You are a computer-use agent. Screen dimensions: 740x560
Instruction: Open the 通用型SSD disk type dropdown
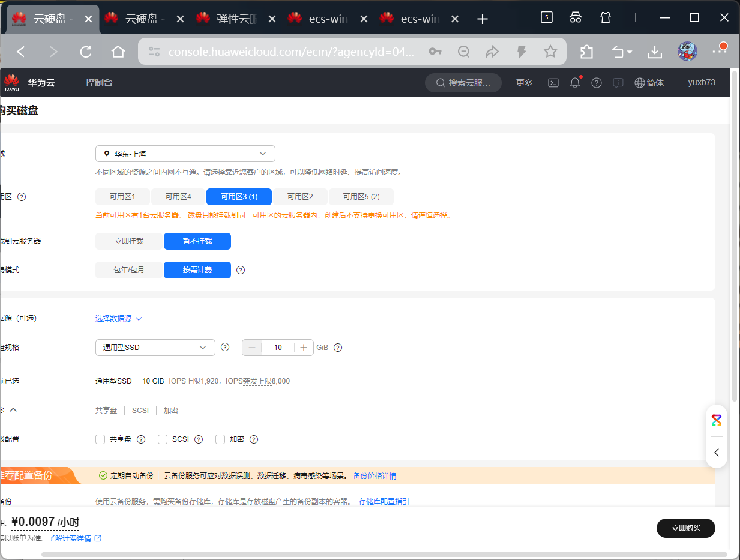pyautogui.click(x=155, y=347)
